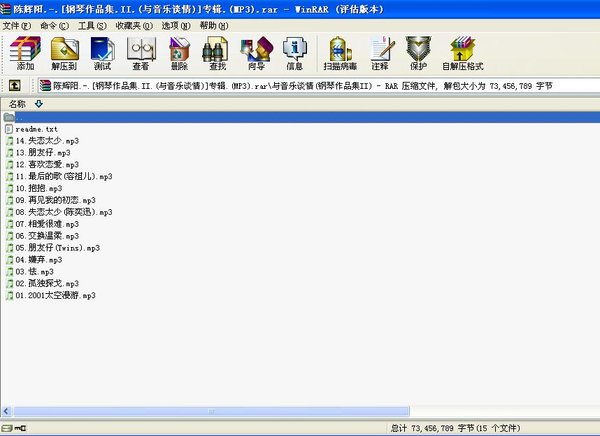This screenshot has height=436, width=600.
Task: Sort by the 名称 column header
Action: [x=17, y=104]
